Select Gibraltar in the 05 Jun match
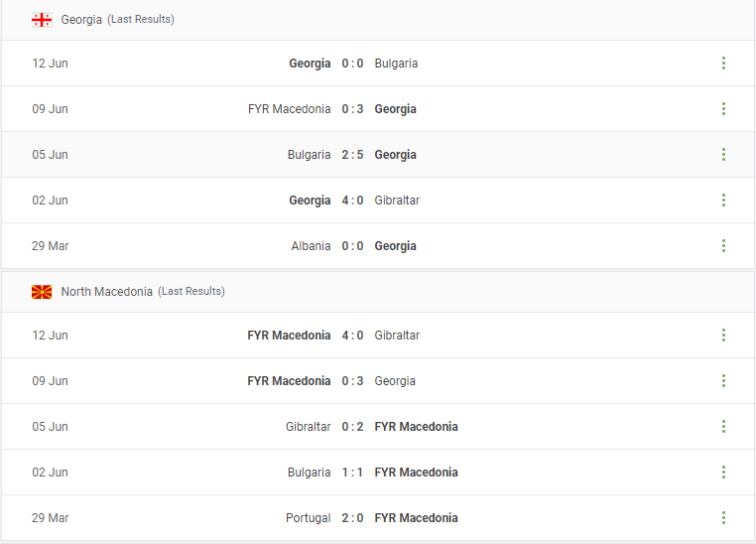 click(x=309, y=426)
